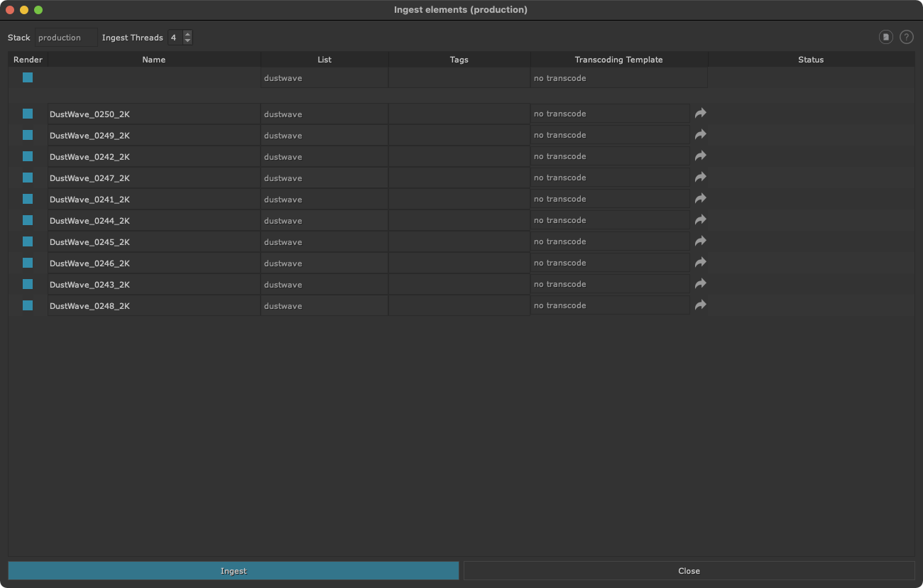Click the share arrow for DustWave_0249_2K
The width and height of the screenshot is (923, 588).
[700, 134]
